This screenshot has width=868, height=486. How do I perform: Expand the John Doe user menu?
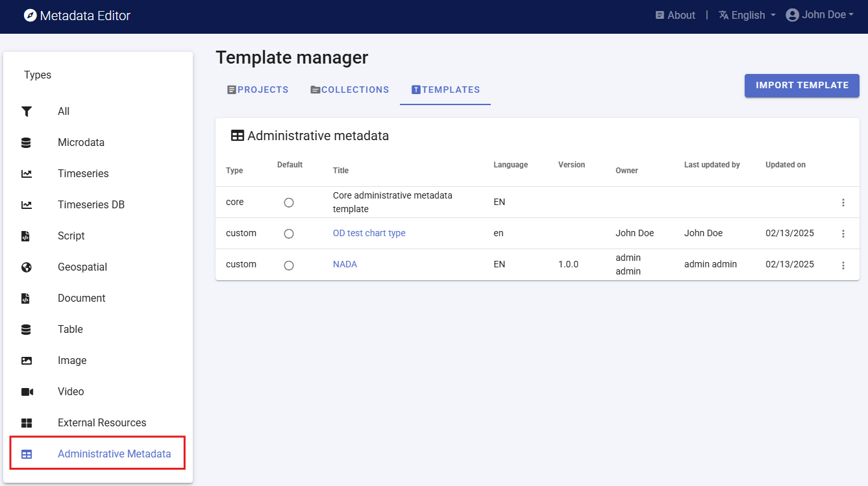coord(819,15)
